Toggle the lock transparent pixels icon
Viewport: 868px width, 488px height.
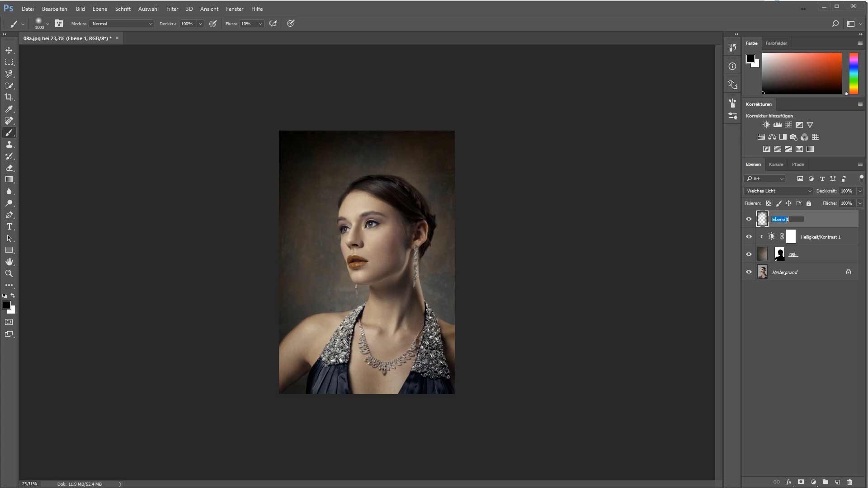tap(769, 203)
